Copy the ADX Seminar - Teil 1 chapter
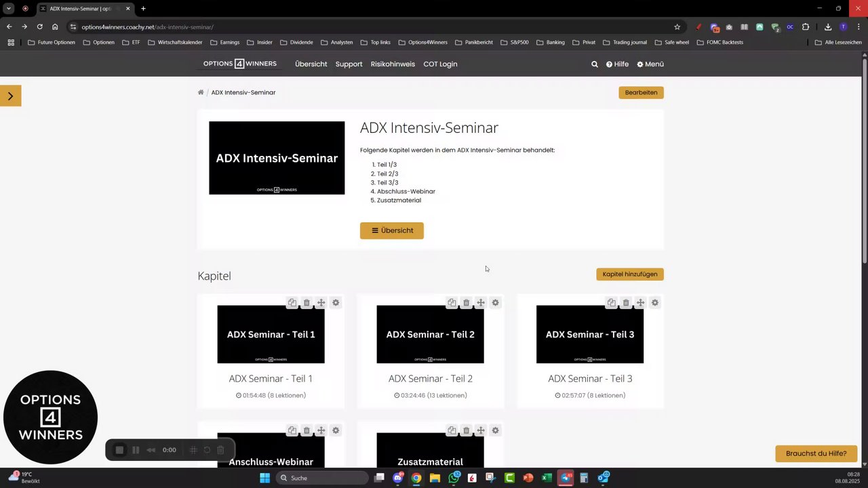Viewport: 868px width, 488px height. [292, 303]
